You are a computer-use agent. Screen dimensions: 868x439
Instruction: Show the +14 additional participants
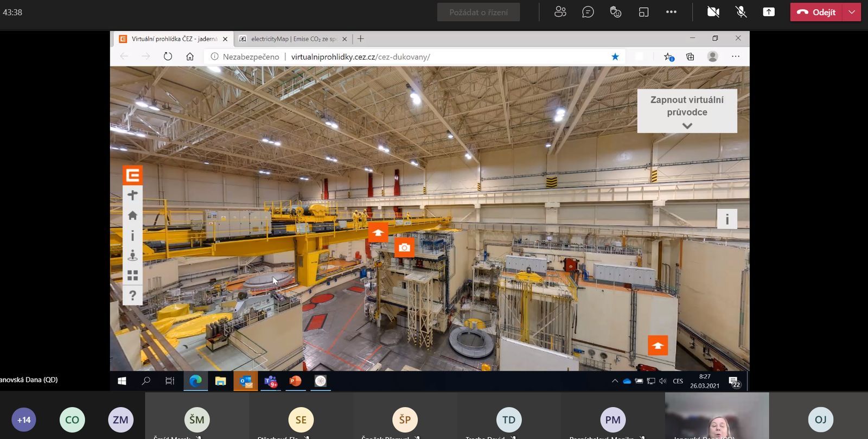coord(24,419)
